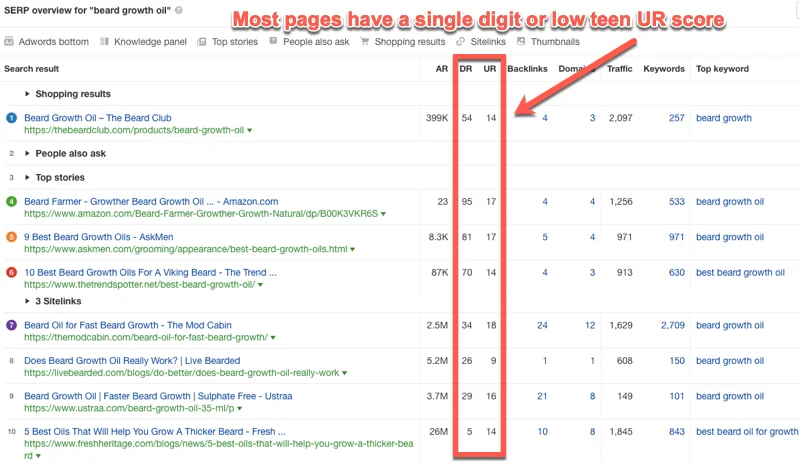Click the Shopping results cart icon
This screenshot has width=800, height=463.
[366, 42]
